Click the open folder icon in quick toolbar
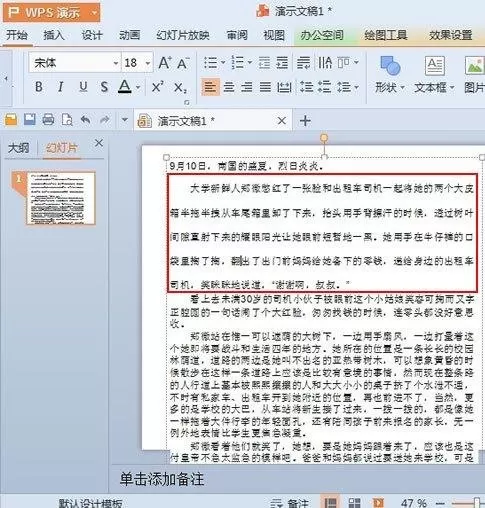 tap(11, 119)
